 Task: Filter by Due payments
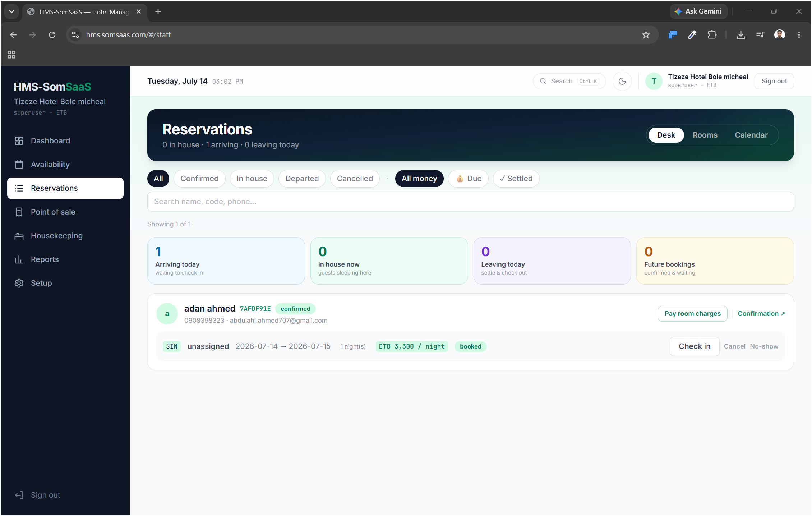pos(469,179)
